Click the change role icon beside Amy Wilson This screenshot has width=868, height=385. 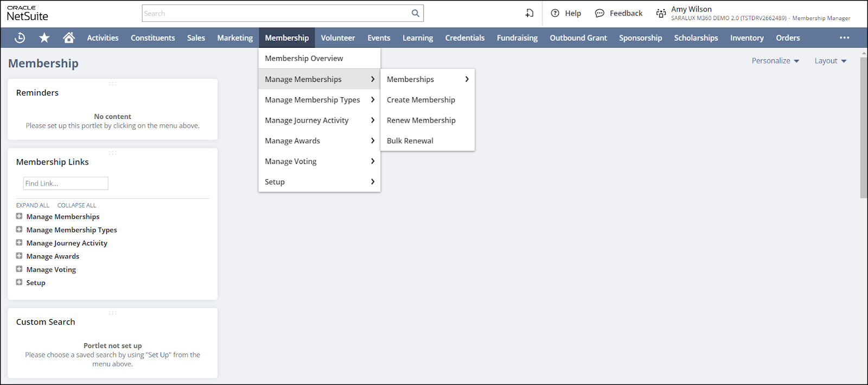tap(661, 13)
